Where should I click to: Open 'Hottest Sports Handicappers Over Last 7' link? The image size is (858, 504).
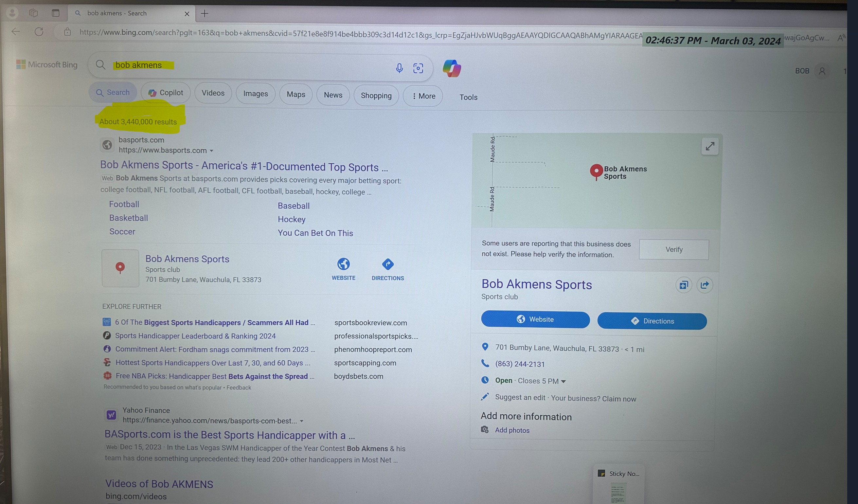(x=213, y=363)
